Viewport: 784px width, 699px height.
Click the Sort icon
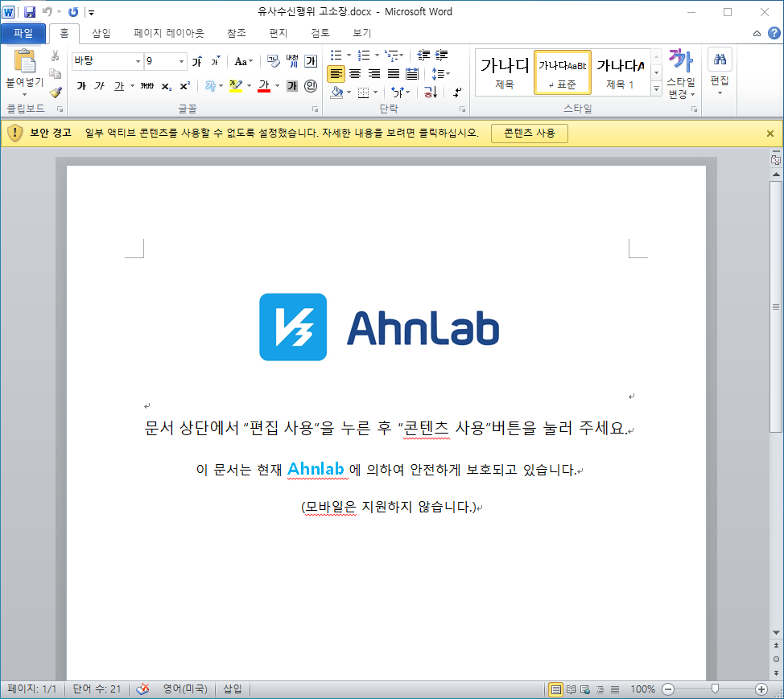click(x=431, y=92)
